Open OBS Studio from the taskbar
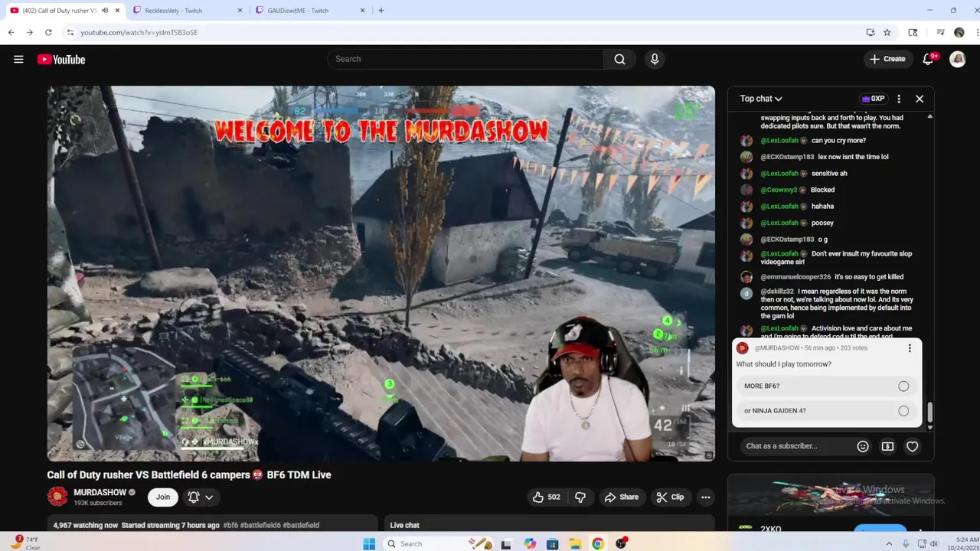980x551 pixels. click(621, 544)
